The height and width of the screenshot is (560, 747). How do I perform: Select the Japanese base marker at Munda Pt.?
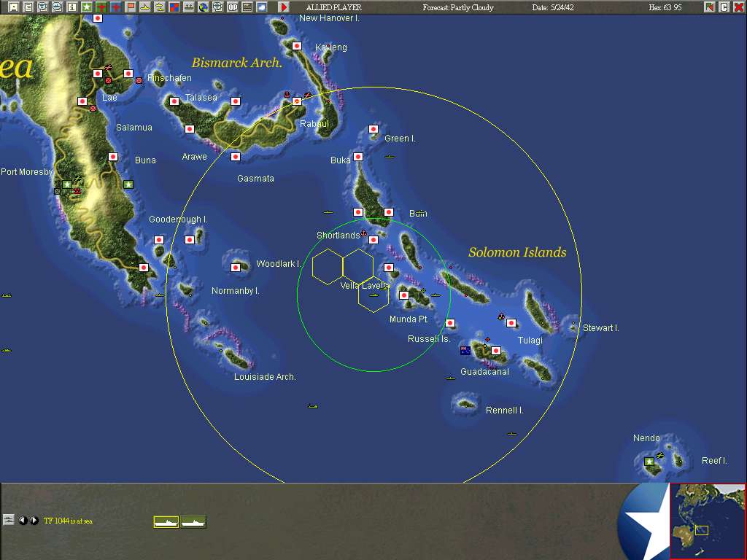pos(404,295)
